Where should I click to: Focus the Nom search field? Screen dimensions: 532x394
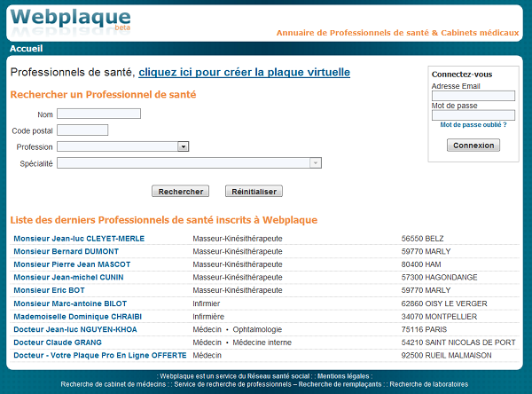[98, 114]
